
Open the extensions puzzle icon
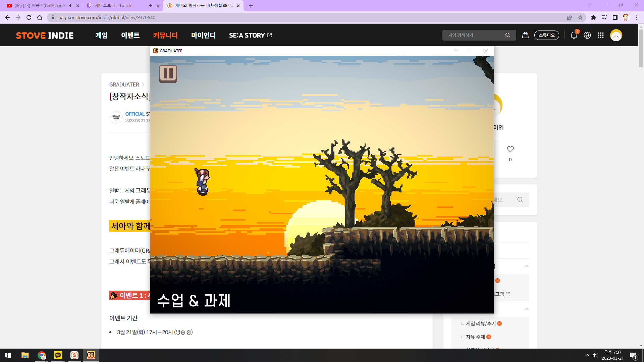tap(594, 17)
